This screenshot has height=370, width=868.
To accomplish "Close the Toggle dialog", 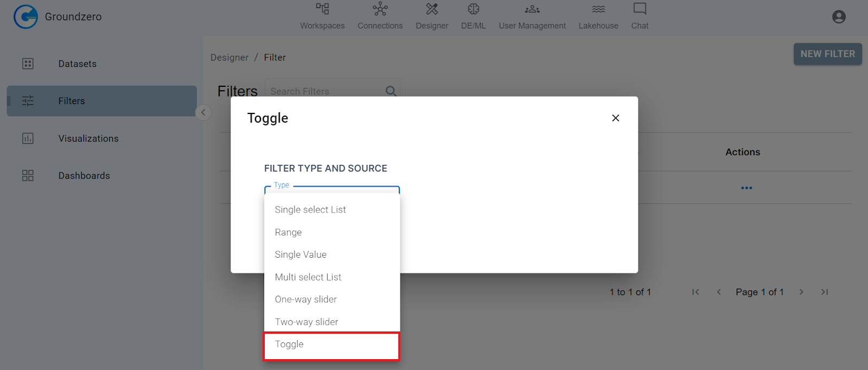I will [615, 118].
